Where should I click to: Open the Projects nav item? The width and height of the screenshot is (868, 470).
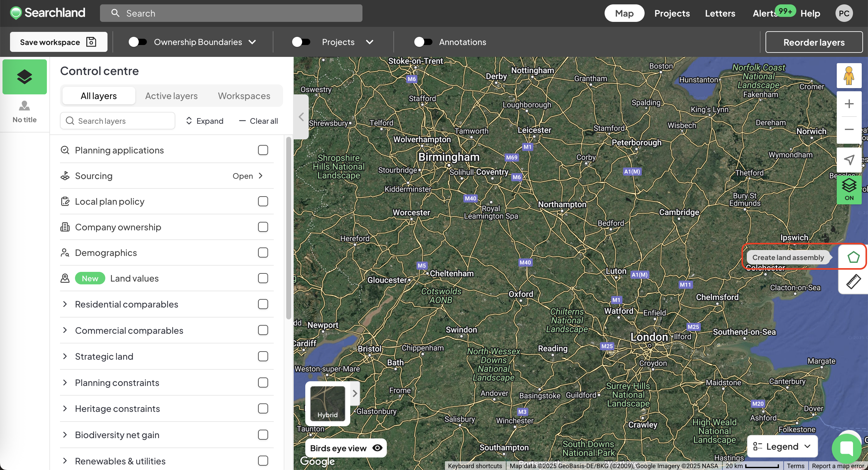(x=672, y=13)
